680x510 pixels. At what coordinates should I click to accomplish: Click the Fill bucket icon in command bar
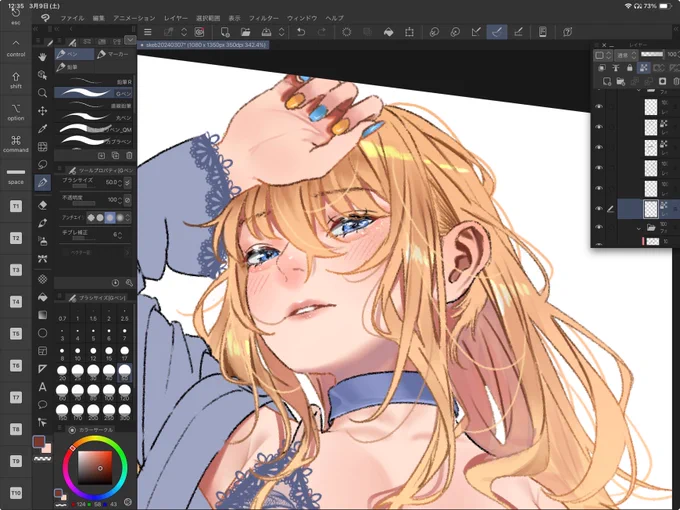pyautogui.click(x=389, y=32)
